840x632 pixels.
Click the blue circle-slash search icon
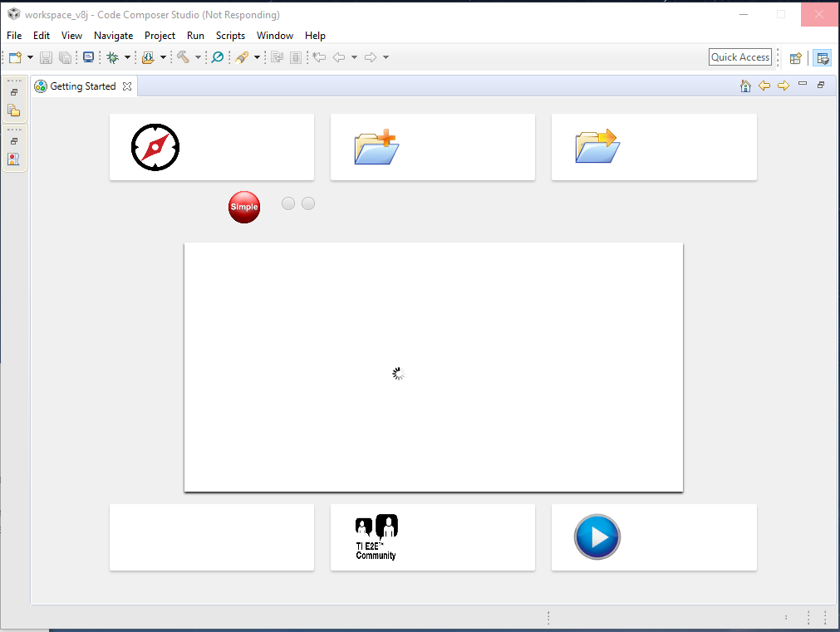tap(218, 57)
